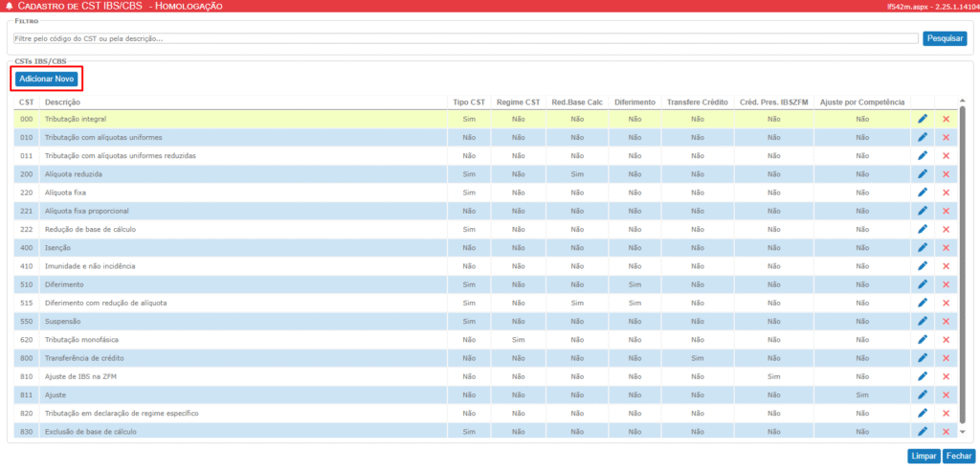Focus the CST filter text field
Viewport: 980px width, 474px height.
465,39
